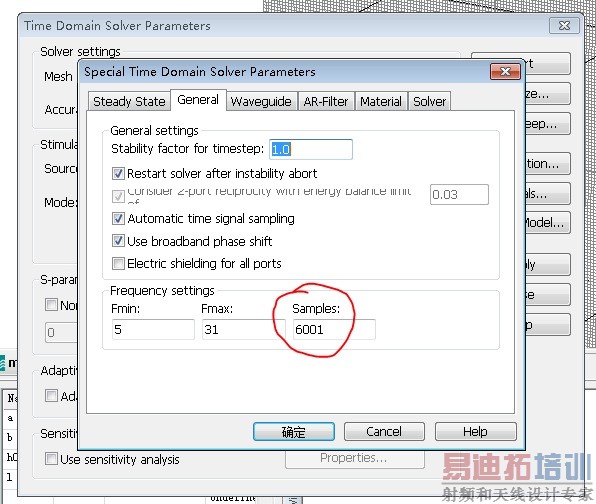Toggle Automatic time signal sampling

tap(118, 219)
